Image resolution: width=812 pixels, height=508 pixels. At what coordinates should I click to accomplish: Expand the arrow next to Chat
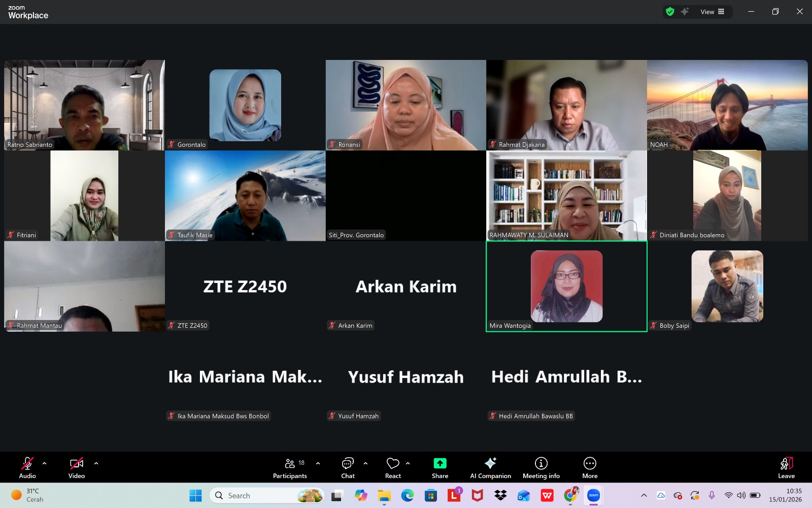[x=365, y=463]
